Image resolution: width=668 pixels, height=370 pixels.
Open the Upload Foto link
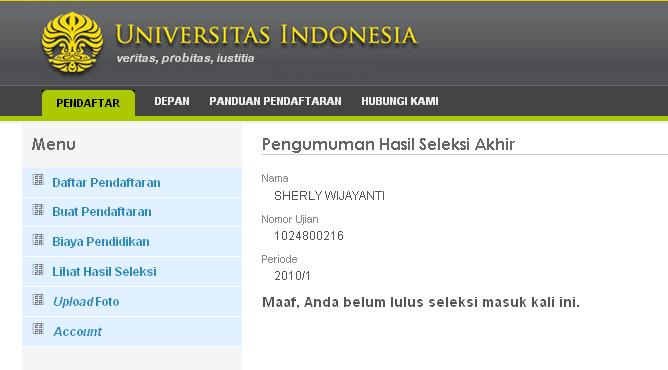(x=86, y=301)
